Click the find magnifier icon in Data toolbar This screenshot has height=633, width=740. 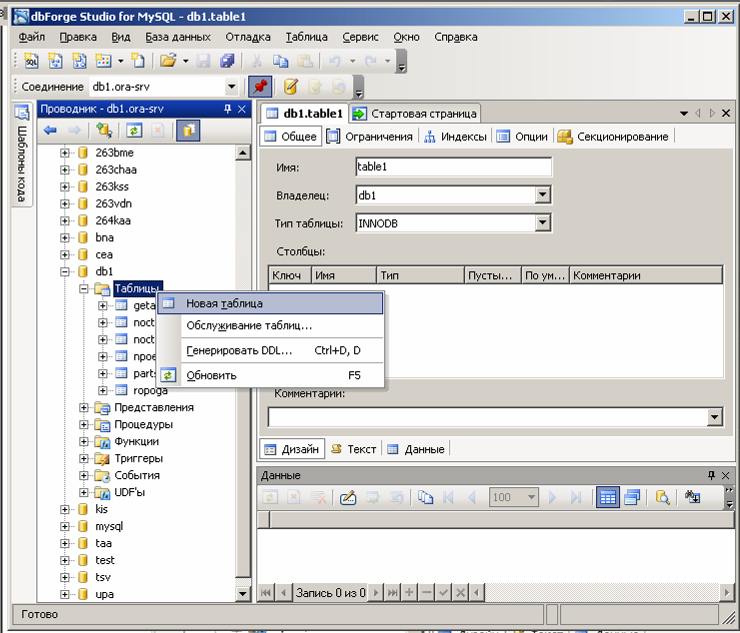[x=662, y=497]
